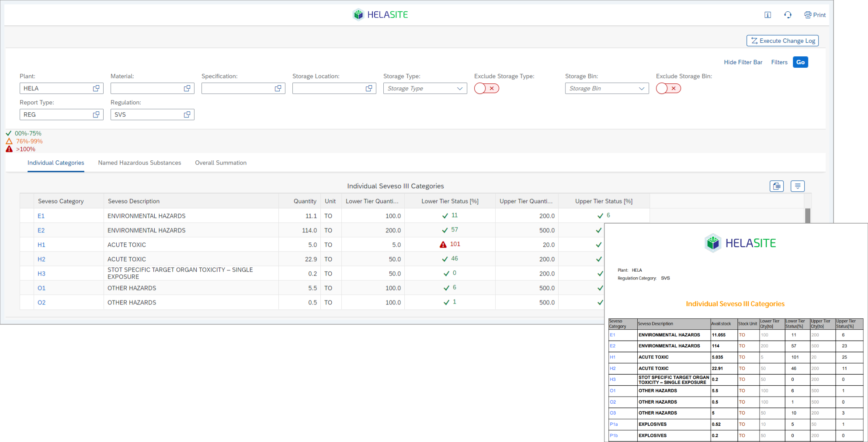
Task: Click quantity 114.0 cell in E2 row
Action: [300, 230]
